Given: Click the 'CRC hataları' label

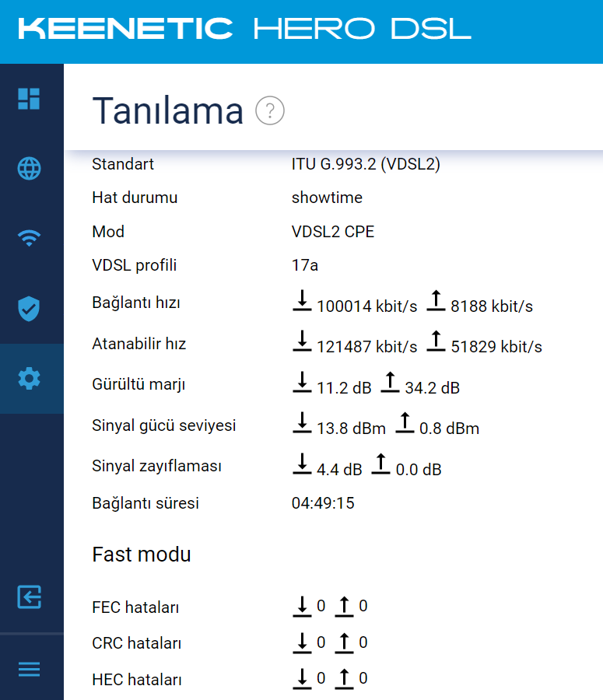Looking at the screenshot, I should click(137, 643).
